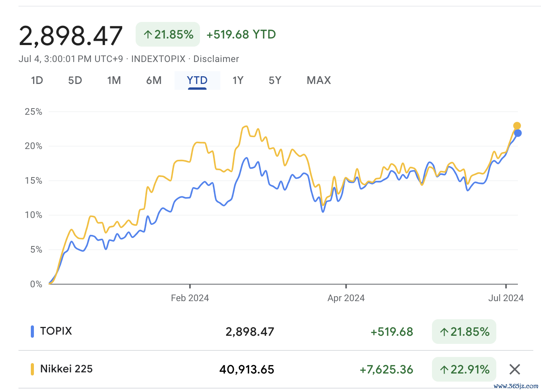
Task: Select the 1D time range tab
Action: (x=37, y=80)
